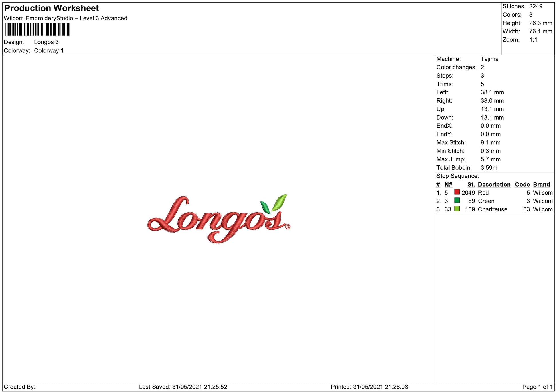
Task: Click the red thread color swatch
Action: (x=457, y=192)
